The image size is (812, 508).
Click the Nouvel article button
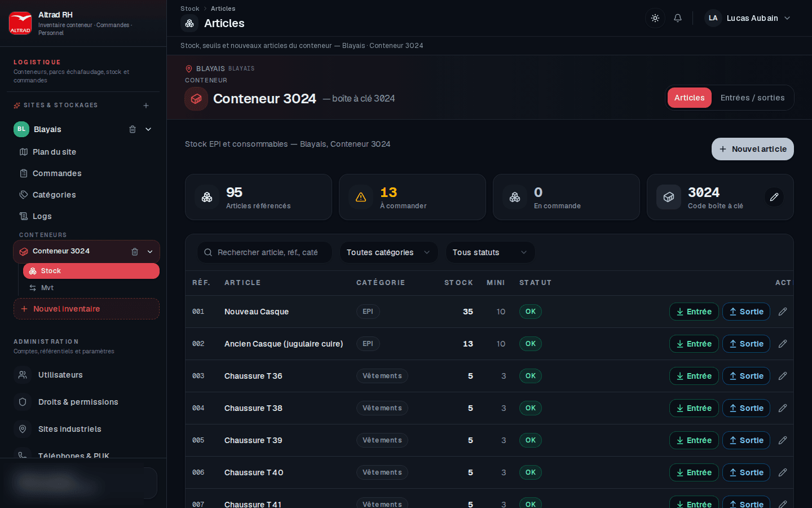tap(752, 149)
